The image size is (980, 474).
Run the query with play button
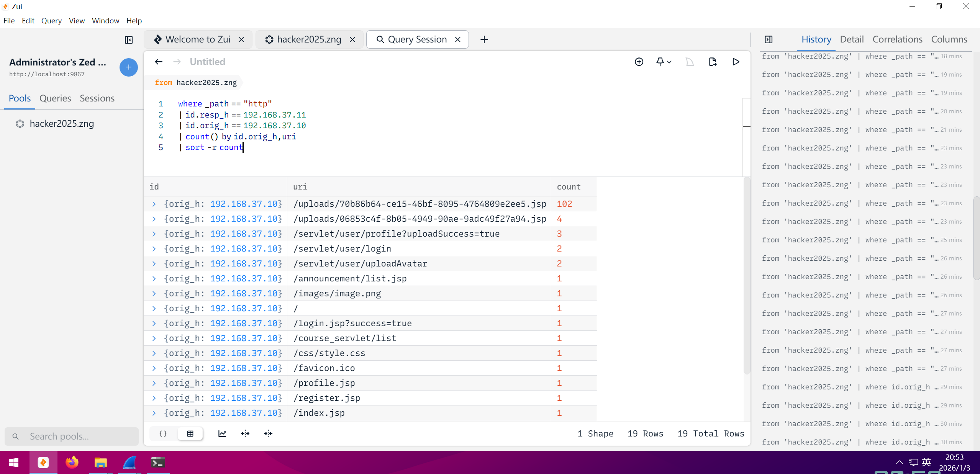(x=736, y=62)
